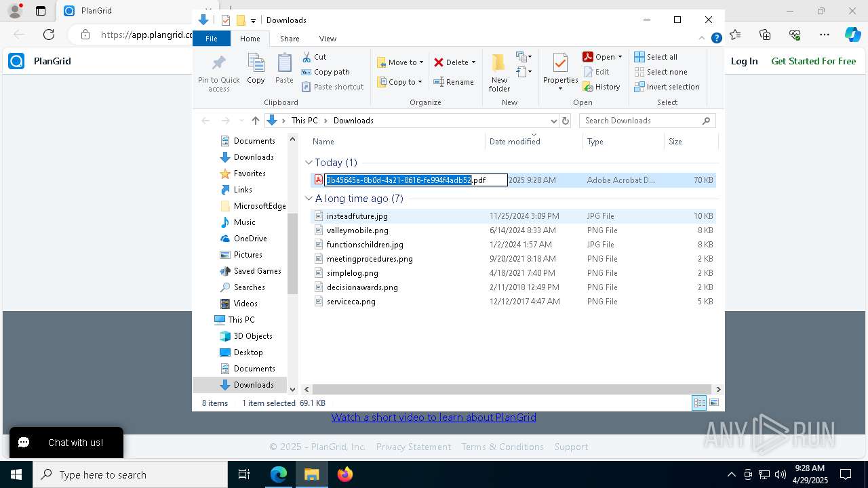The height and width of the screenshot is (488, 868).
Task: Open Quick Access Toolbar customize dropdown
Action: pyautogui.click(x=253, y=20)
